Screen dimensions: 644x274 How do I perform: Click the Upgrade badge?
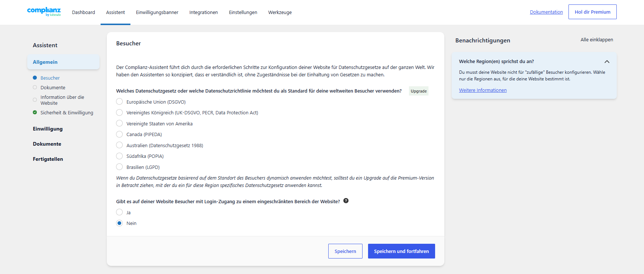coord(419,91)
